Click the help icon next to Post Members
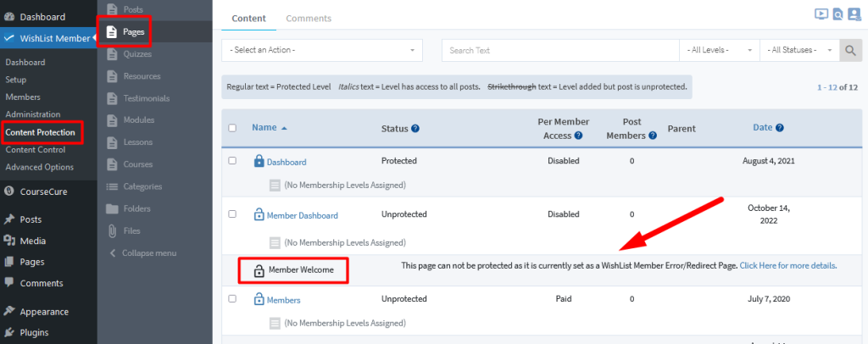 coord(653,135)
